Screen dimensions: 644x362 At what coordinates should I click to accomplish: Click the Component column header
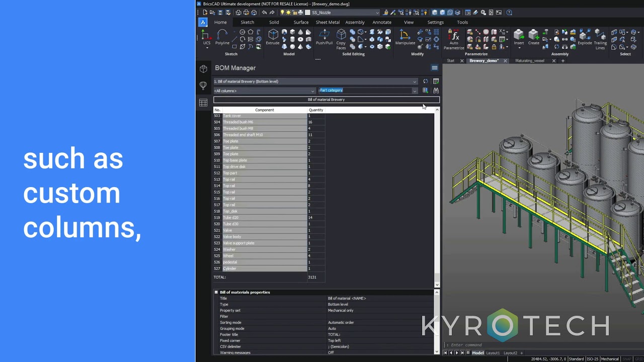[x=265, y=110]
